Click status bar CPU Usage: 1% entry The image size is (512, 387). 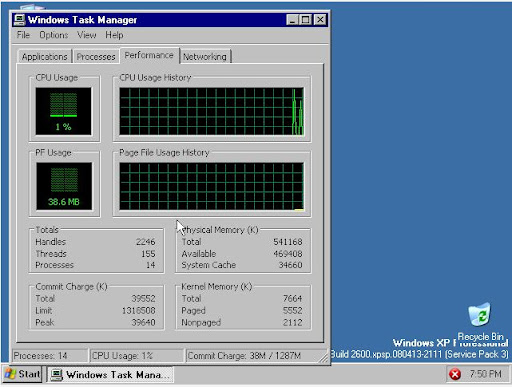pyautogui.click(x=137, y=356)
